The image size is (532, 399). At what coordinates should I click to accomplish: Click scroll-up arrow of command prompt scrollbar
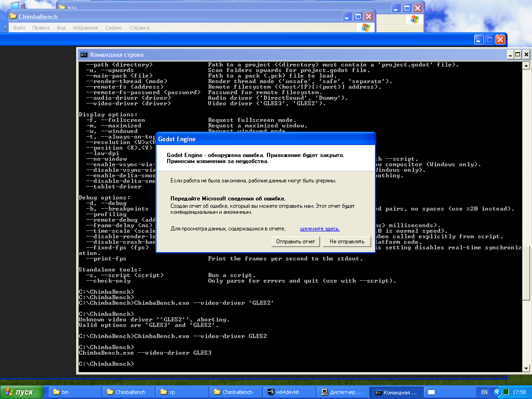coord(526,66)
